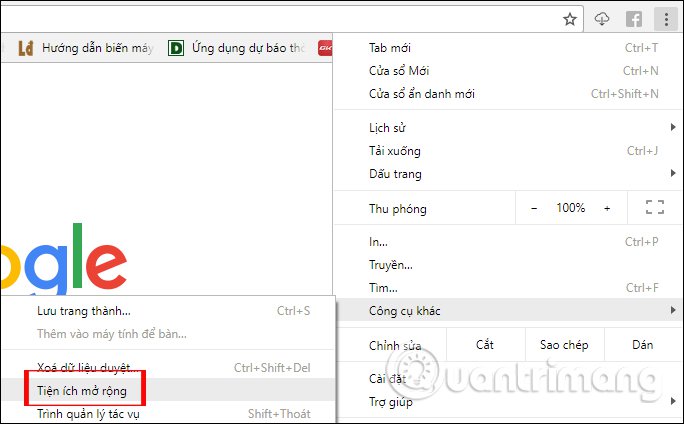Open the green D bookmark favicon
The image size is (684, 424).
[176, 48]
